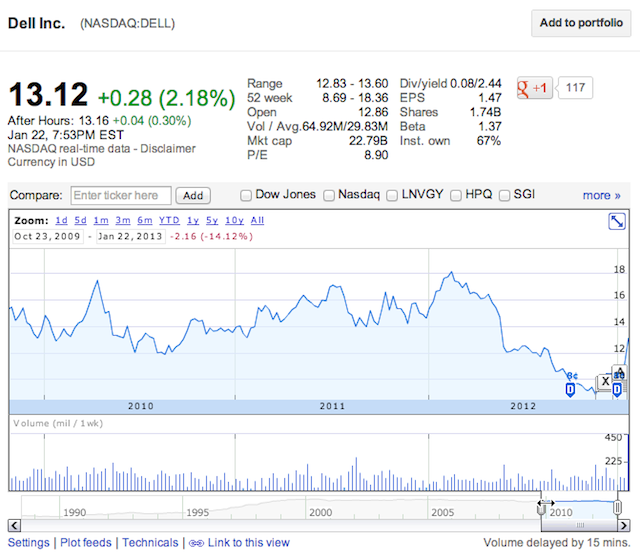Click the 8¢ dividend label on chart
Image resolution: width=640 pixels, height=559 pixels.
[x=573, y=376]
